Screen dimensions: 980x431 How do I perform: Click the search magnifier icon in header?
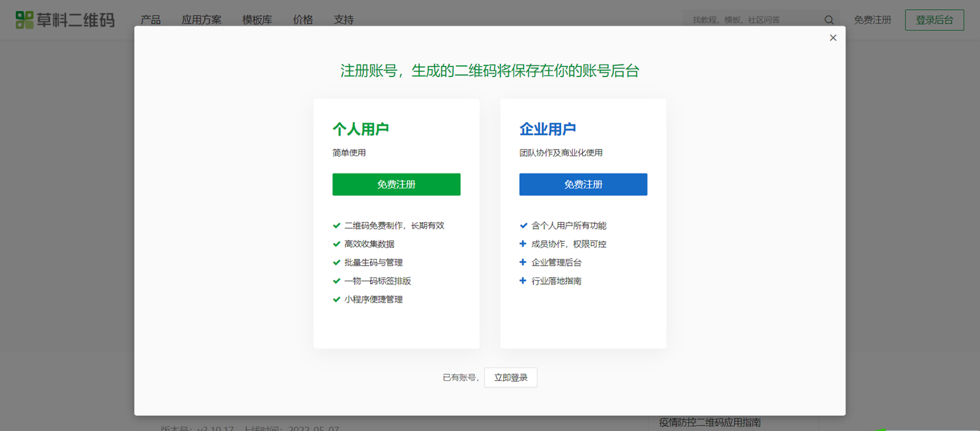(829, 20)
